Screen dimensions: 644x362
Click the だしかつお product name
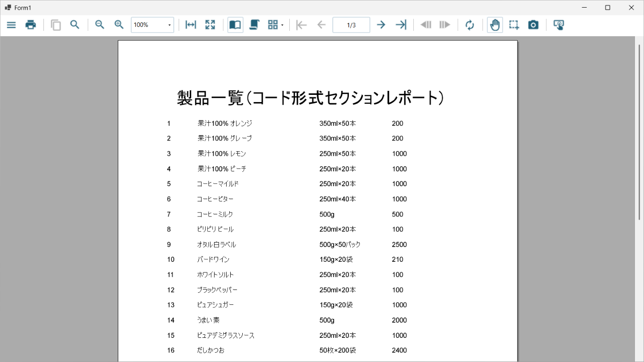[x=210, y=350]
